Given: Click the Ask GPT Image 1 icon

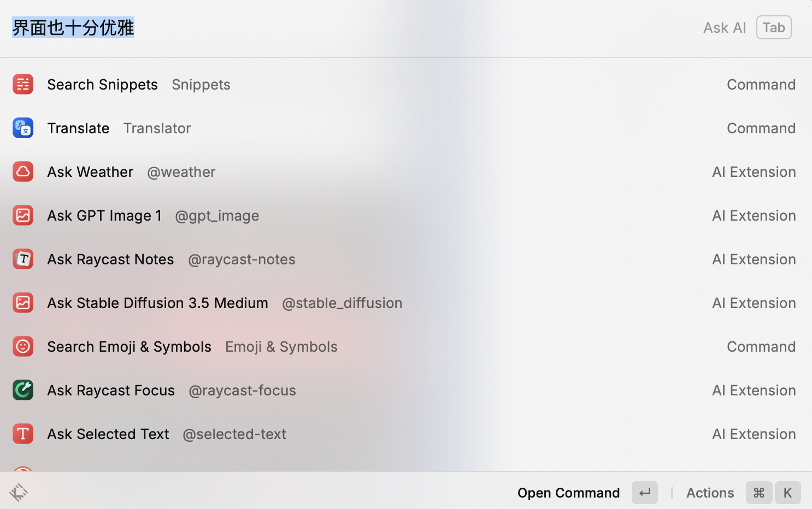Looking at the screenshot, I should (23, 216).
